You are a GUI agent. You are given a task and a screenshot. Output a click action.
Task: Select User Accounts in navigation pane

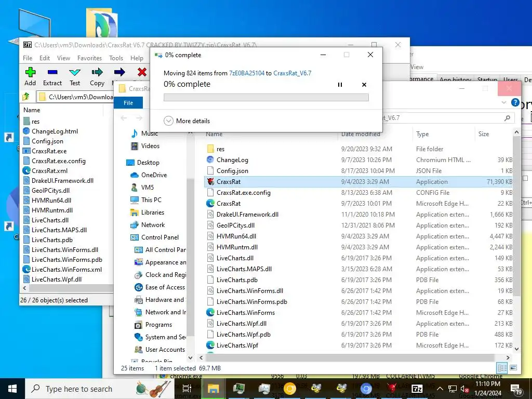click(x=160, y=350)
